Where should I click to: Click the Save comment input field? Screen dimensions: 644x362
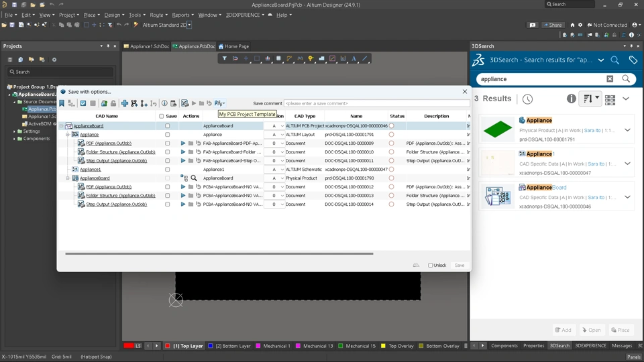(376, 103)
